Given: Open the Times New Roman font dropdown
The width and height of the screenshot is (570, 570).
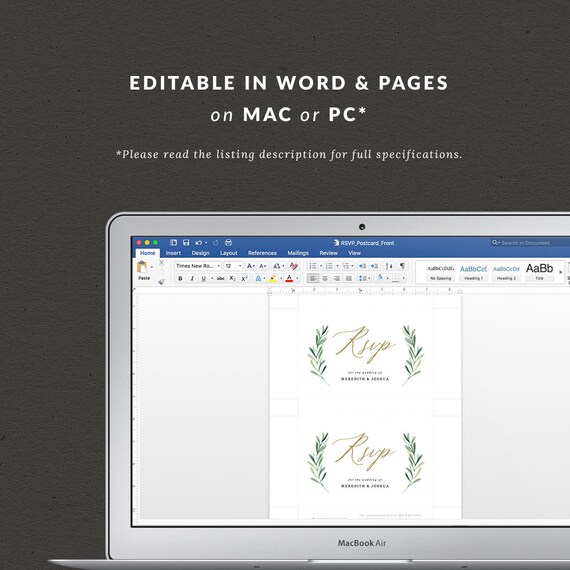Looking at the screenshot, I should 197,266.
